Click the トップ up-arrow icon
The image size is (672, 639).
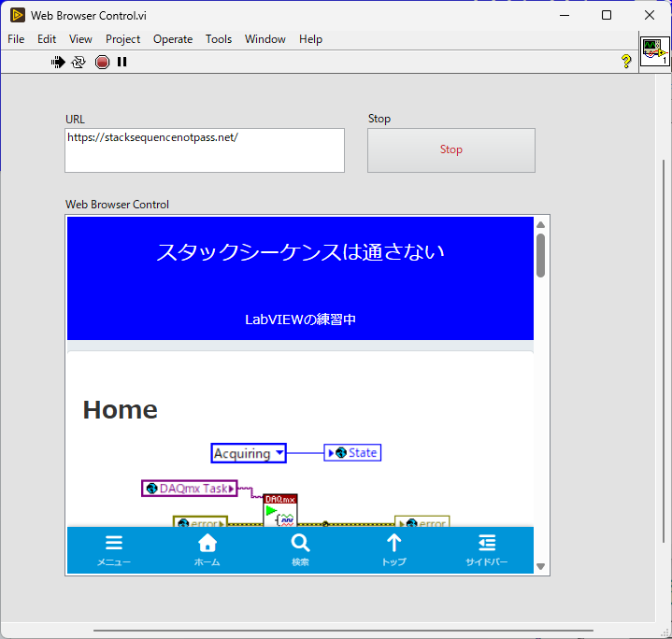coord(393,543)
